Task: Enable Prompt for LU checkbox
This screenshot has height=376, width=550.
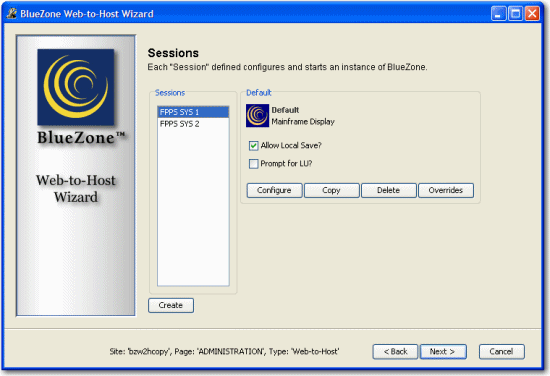Action: tap(253, 164)
